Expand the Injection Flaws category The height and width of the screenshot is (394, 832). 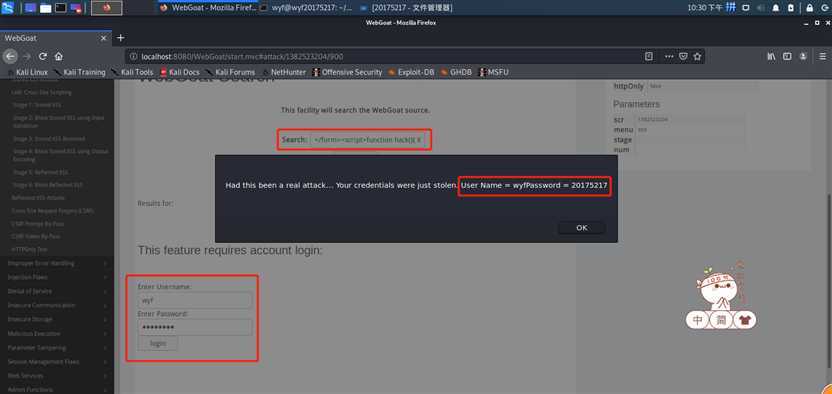57,277
